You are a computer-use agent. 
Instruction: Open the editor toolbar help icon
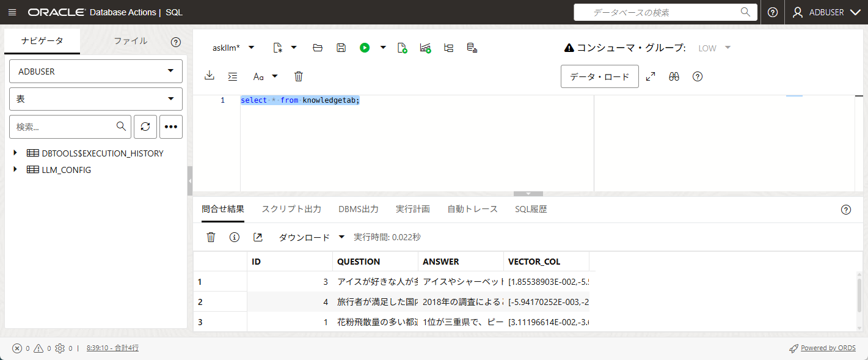click(x=698, y=76)
